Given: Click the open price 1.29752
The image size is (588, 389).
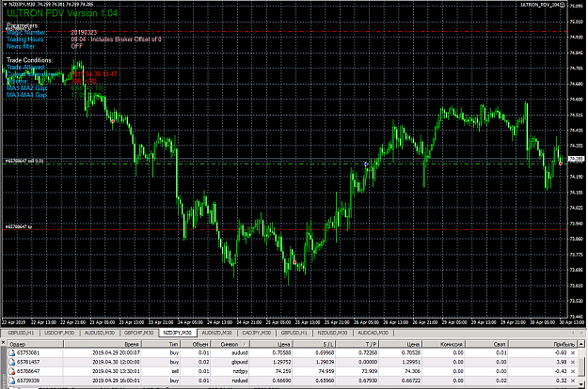Looking at the screenshot, I should coord(281,362).
